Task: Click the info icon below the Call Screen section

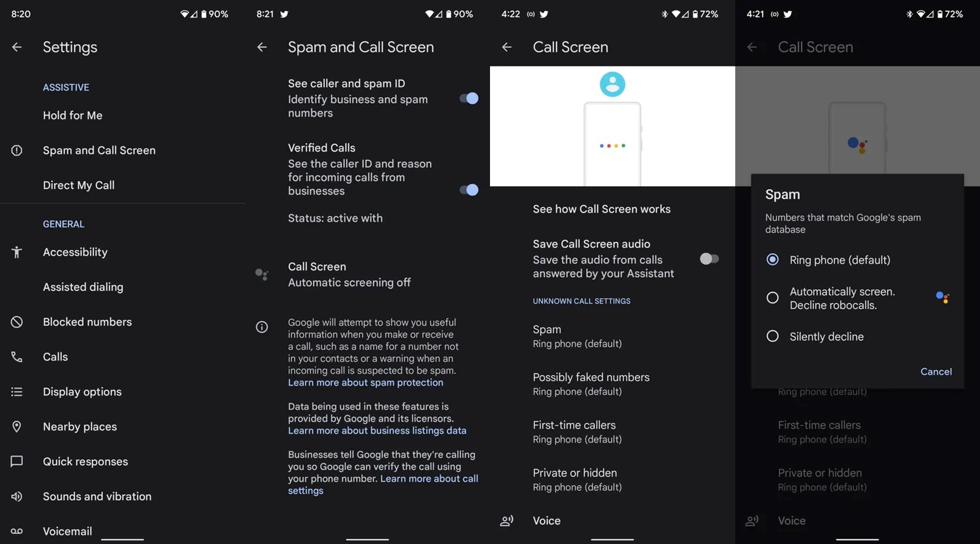Action: [x=262, y=327]
